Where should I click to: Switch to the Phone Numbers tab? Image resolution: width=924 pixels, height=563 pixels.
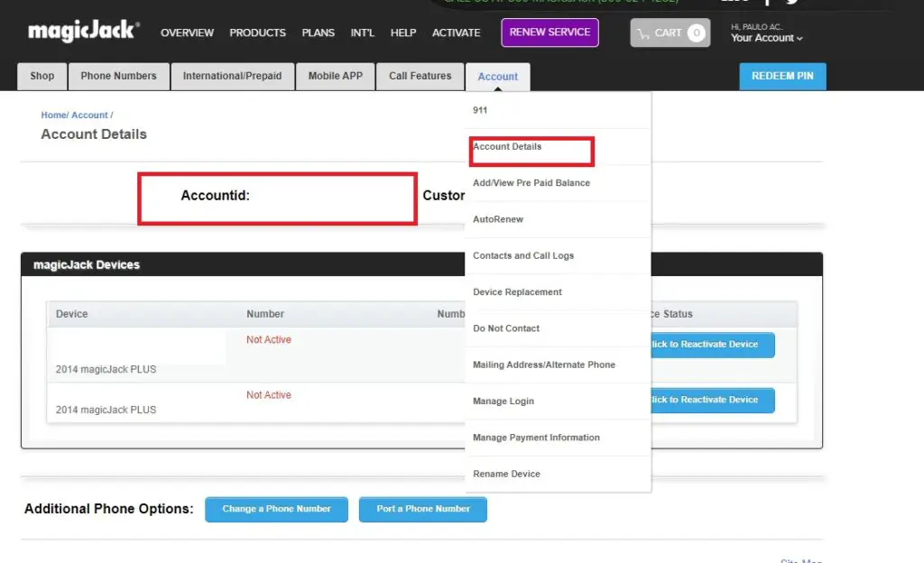click(x=118, y=77)
